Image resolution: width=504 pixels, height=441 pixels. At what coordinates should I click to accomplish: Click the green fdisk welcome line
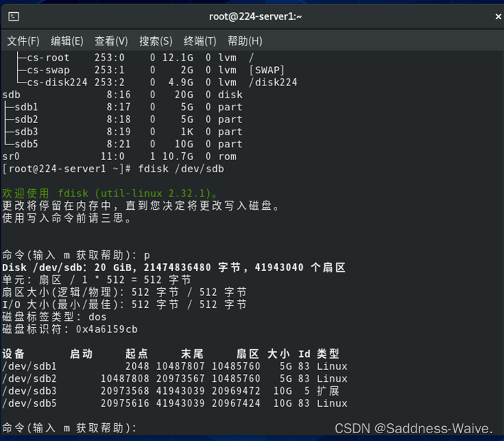click(110, 193)
